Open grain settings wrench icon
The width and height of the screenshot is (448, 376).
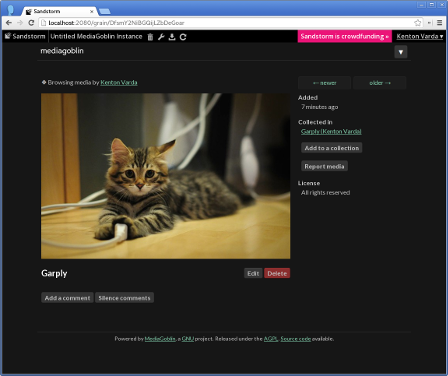click(161, 37)
